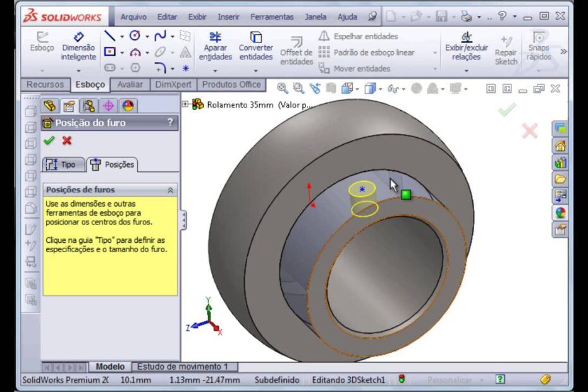588x392 pixels.
Task: Select the Spline sketch tool
Action: coord(161,36)
